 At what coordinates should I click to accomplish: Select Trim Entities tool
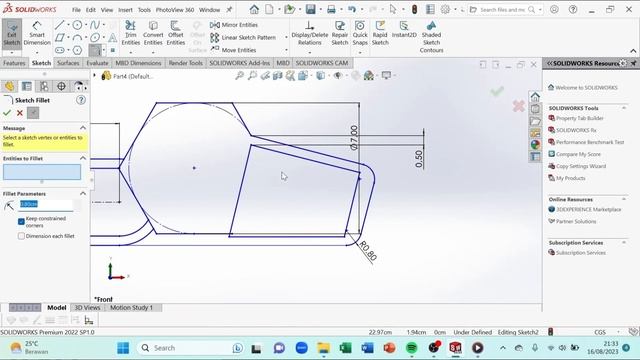(131, 34)
